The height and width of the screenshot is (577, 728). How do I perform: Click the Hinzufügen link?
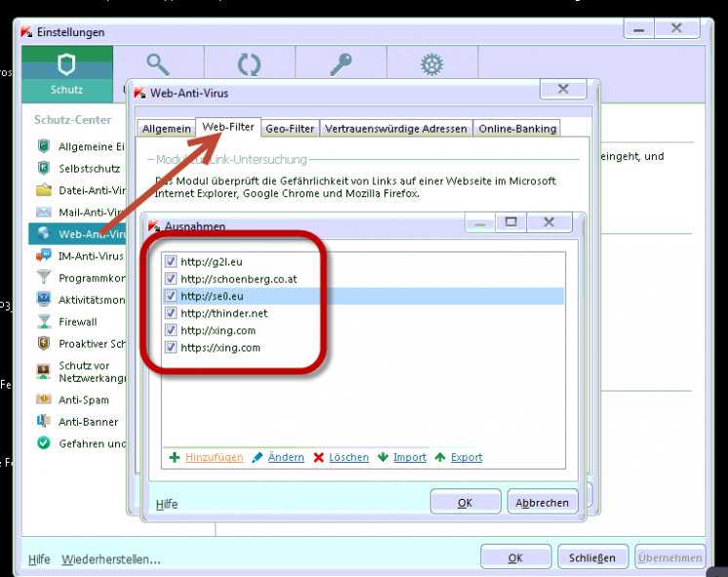coord(214,457)
